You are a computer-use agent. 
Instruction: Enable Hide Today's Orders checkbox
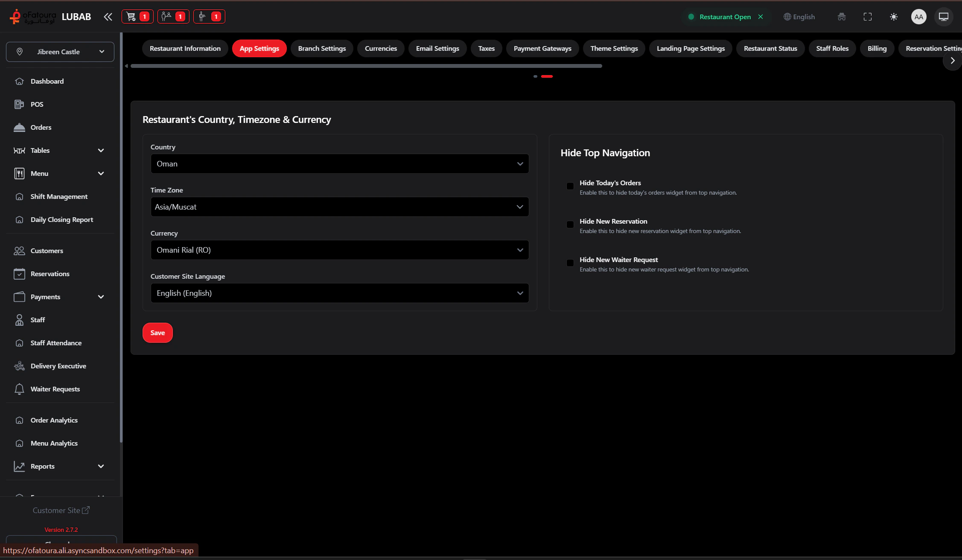pos(570,186)
